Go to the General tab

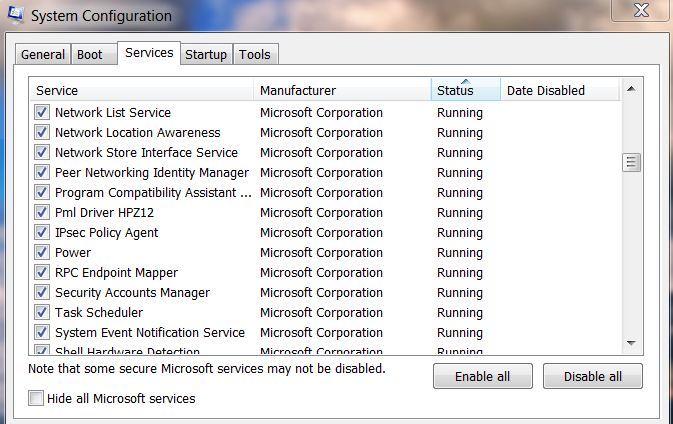coord(43,55)
